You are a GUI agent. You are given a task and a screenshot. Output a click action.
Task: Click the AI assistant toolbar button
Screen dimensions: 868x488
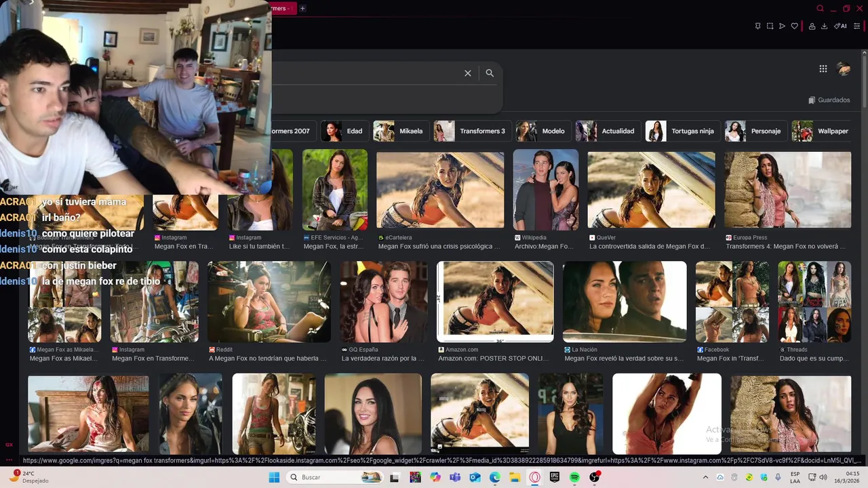(x=841, y=26)
